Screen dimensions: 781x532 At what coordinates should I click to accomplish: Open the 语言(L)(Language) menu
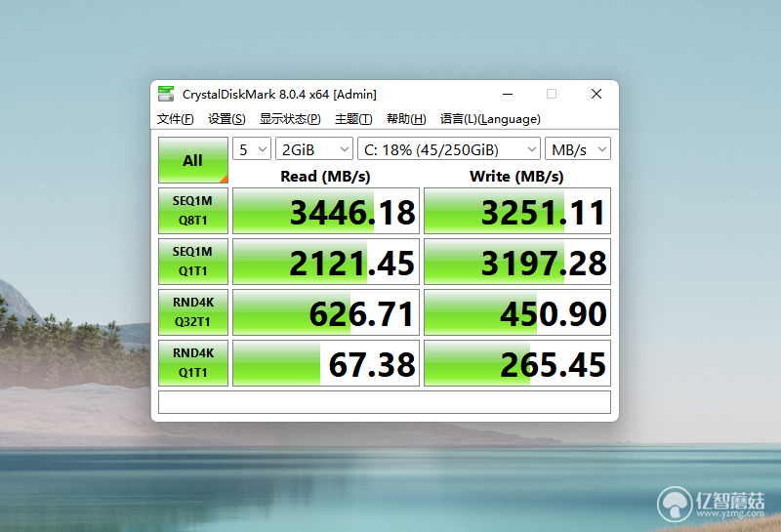tap(490, 119)
